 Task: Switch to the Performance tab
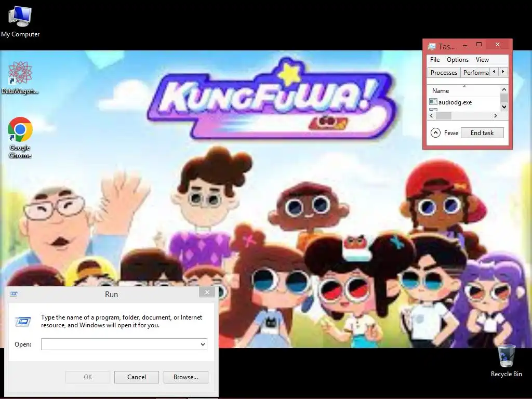click(x=475, y=73)
